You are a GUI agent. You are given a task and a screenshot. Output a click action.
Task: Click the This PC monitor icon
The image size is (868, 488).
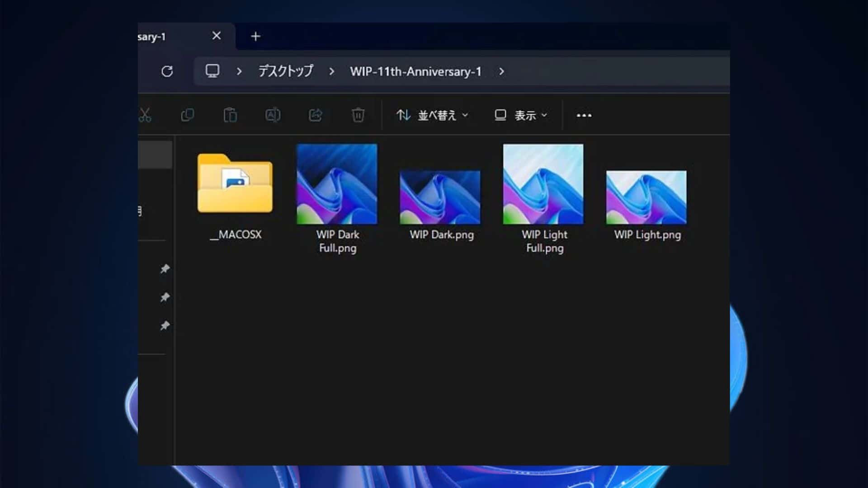(212, 71)
